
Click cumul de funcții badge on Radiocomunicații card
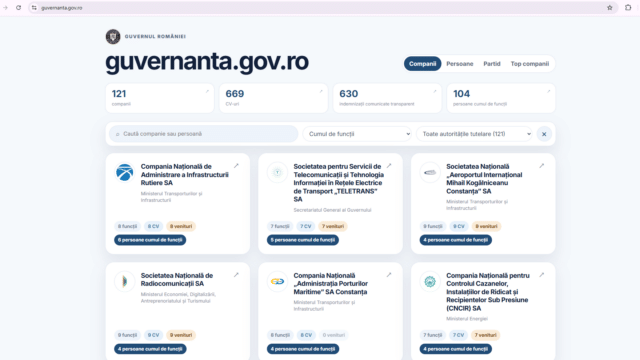150,349
